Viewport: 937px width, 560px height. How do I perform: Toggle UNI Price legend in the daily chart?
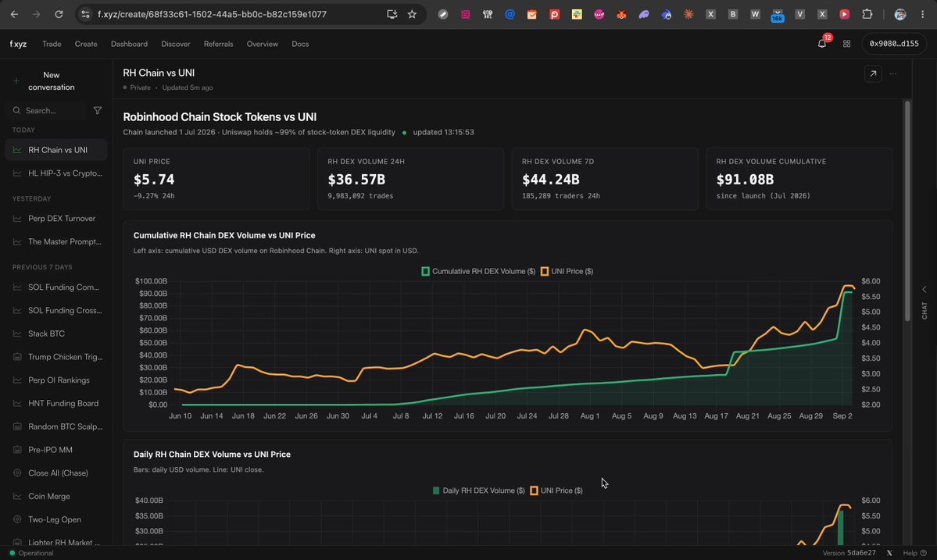[556, 490]
